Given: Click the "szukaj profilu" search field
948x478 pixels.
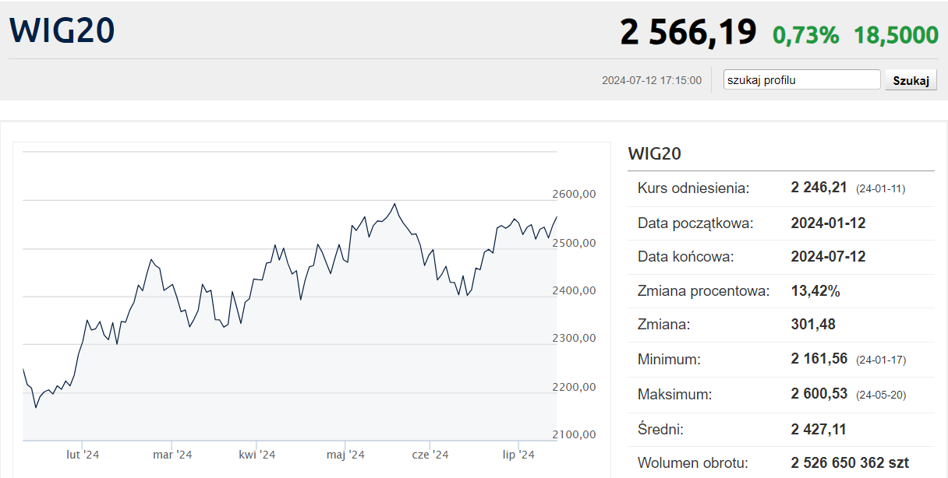Looking at the screenshot, I should pos(801,80).
